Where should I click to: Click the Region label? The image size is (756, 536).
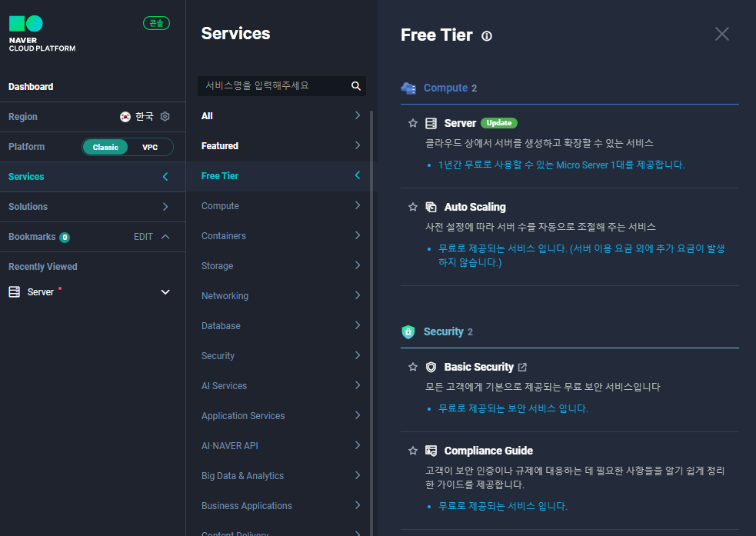(x=22, y=117)
